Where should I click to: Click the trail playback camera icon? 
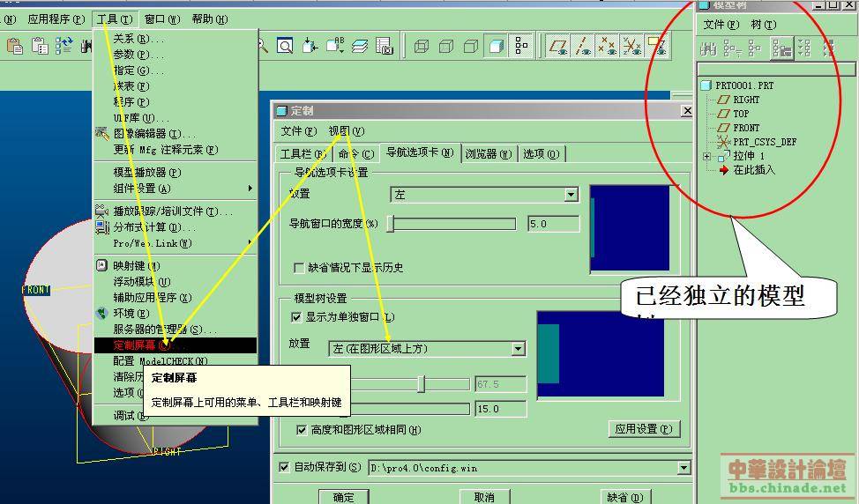(102, 211)
